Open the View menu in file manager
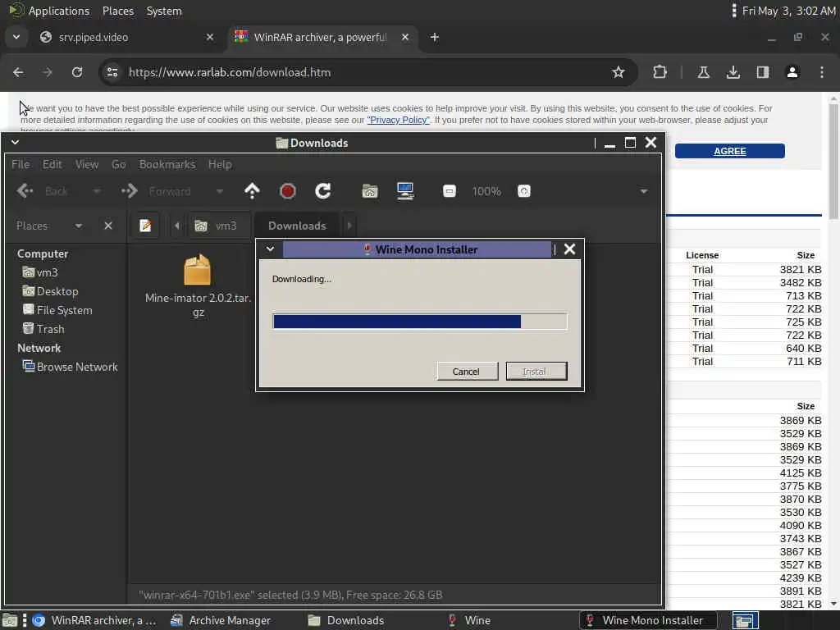 click(87, 164)
